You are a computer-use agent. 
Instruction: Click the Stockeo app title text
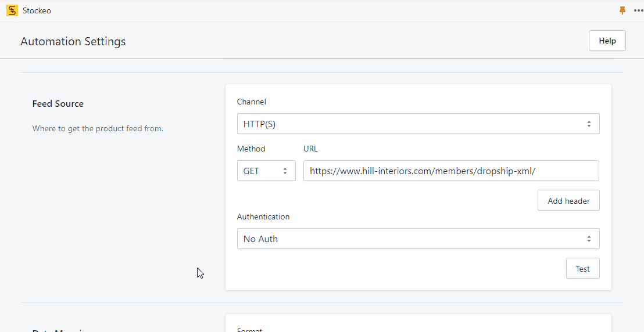37,10
